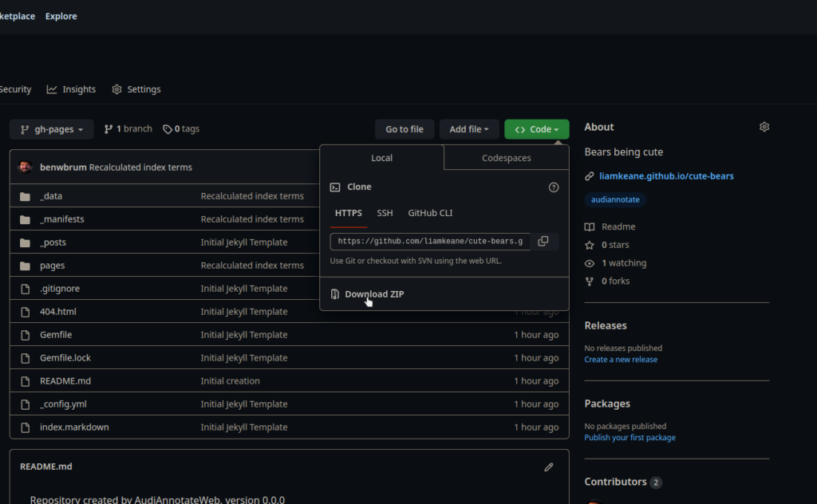817x504 pixels.
Task: Open README.md in the file list
Action: (65, 381)
